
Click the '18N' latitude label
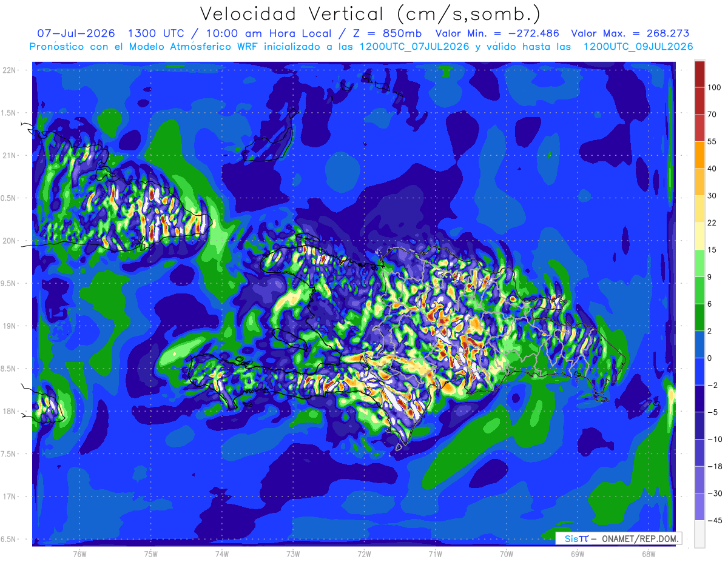tap(9, 411)
